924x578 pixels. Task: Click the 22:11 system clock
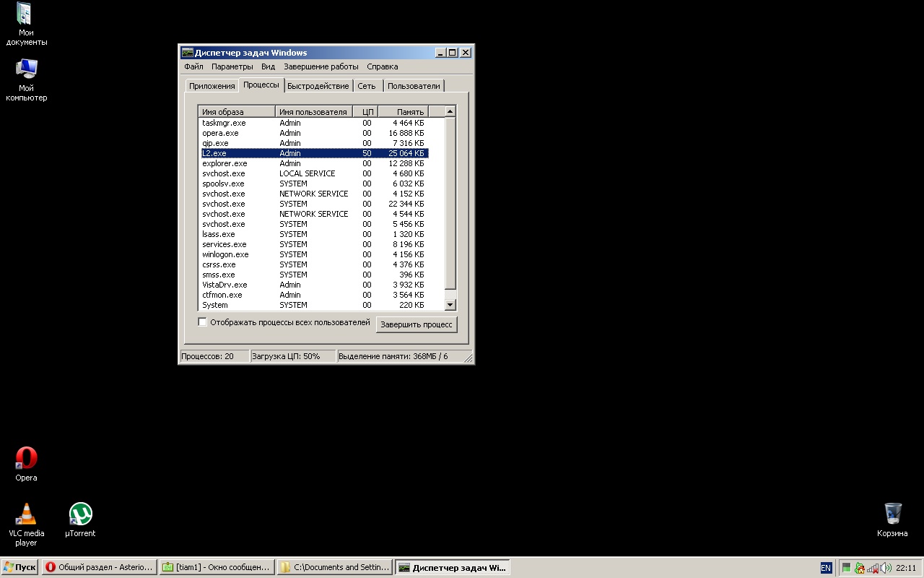point(906,568)
